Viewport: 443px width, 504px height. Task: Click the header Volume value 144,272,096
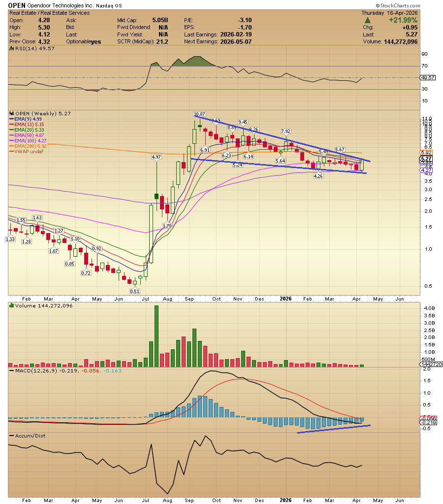[401, 42]
